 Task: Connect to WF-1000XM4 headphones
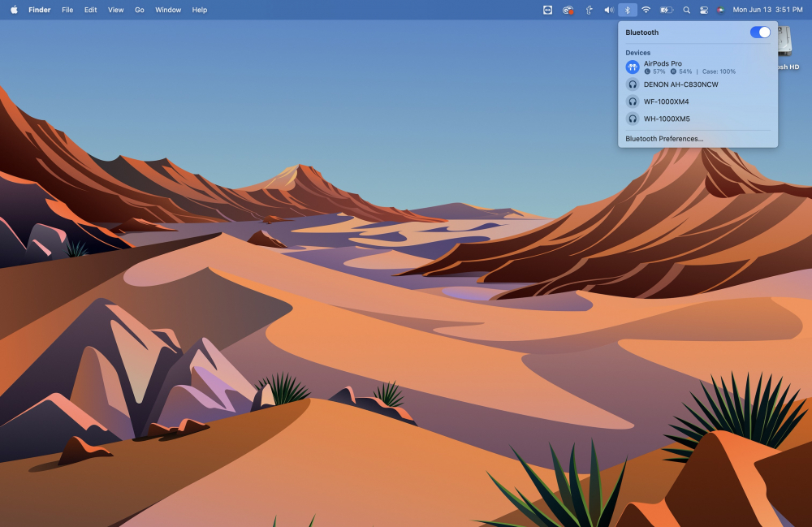(666, 102)
